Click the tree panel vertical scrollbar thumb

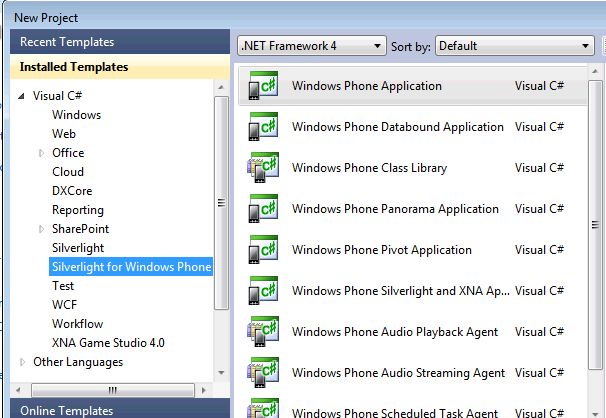(221, 203)
